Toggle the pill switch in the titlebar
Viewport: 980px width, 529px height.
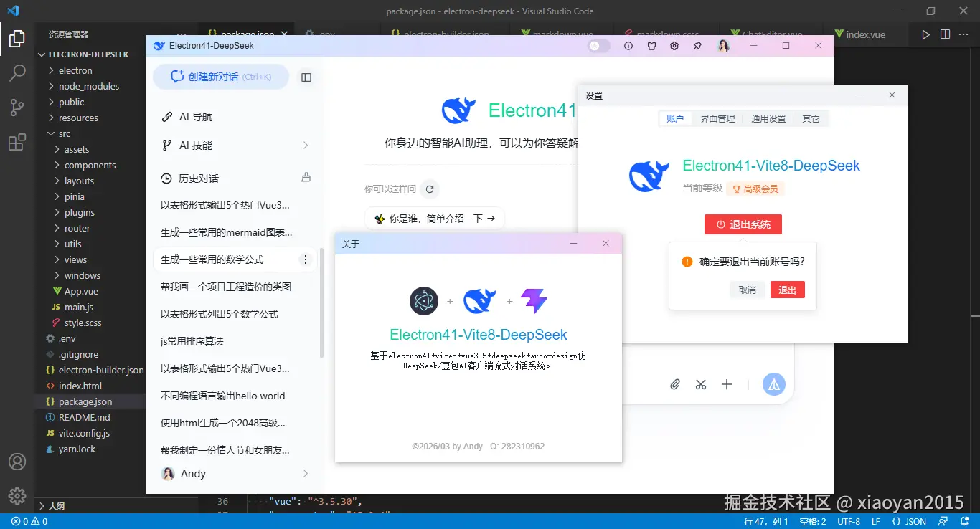point(598,45)
